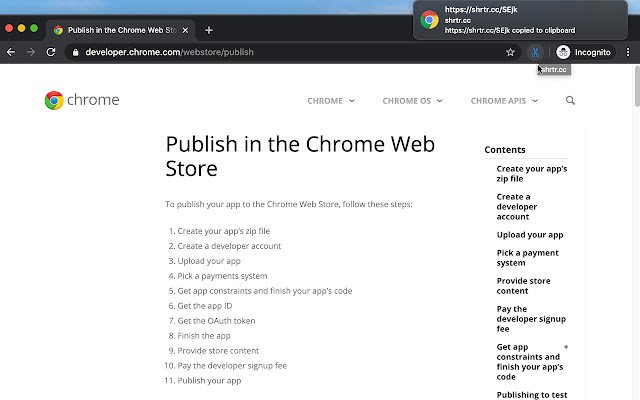Expand the CHROME APIS navigation dropdown
This screenshot has height=400, width=640.
pos(504,101)
